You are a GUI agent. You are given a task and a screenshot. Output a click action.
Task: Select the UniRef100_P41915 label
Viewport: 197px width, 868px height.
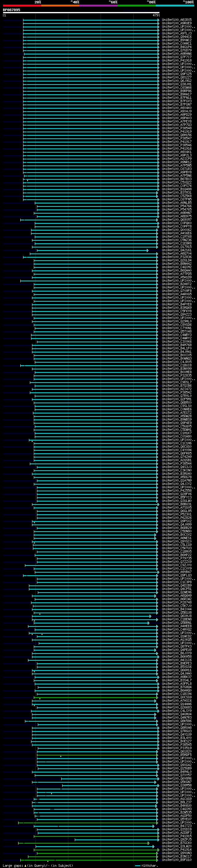tap(176, 836)
